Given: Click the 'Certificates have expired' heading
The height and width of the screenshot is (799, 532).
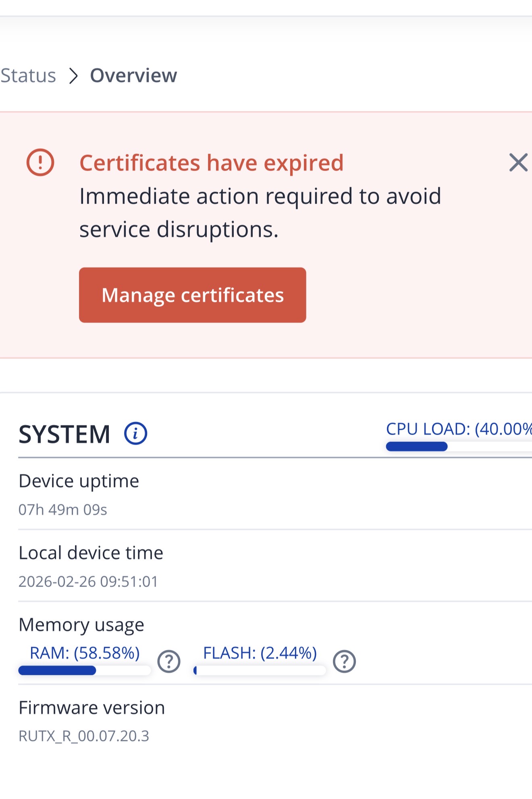Looking at the screenshot, I should click(211, 163).
